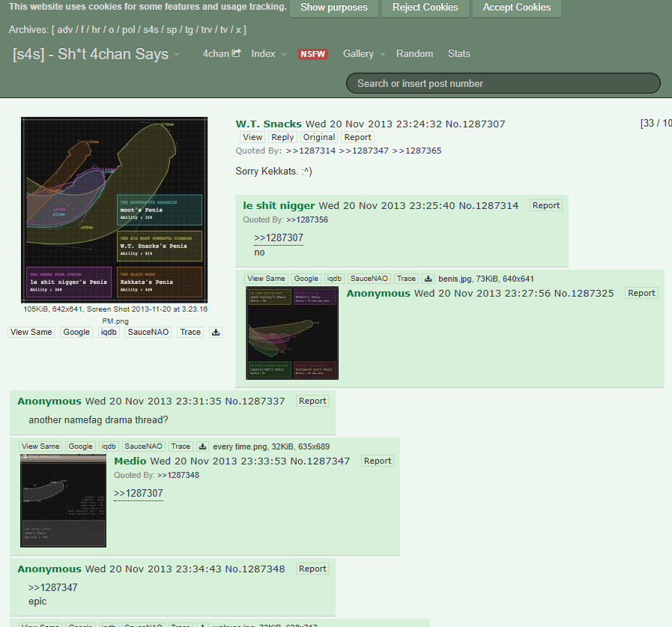Reject cookies on the banner

point(425,7)
